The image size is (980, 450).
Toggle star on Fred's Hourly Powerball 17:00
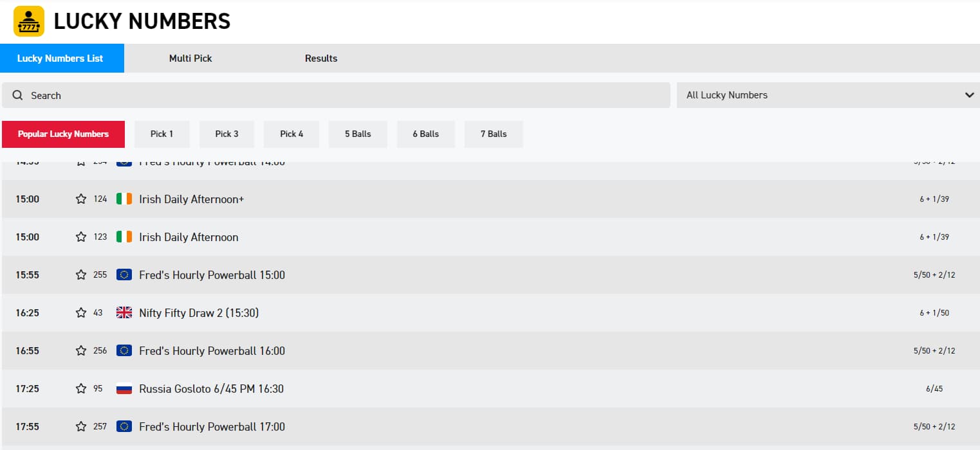(x=81, y=427)
